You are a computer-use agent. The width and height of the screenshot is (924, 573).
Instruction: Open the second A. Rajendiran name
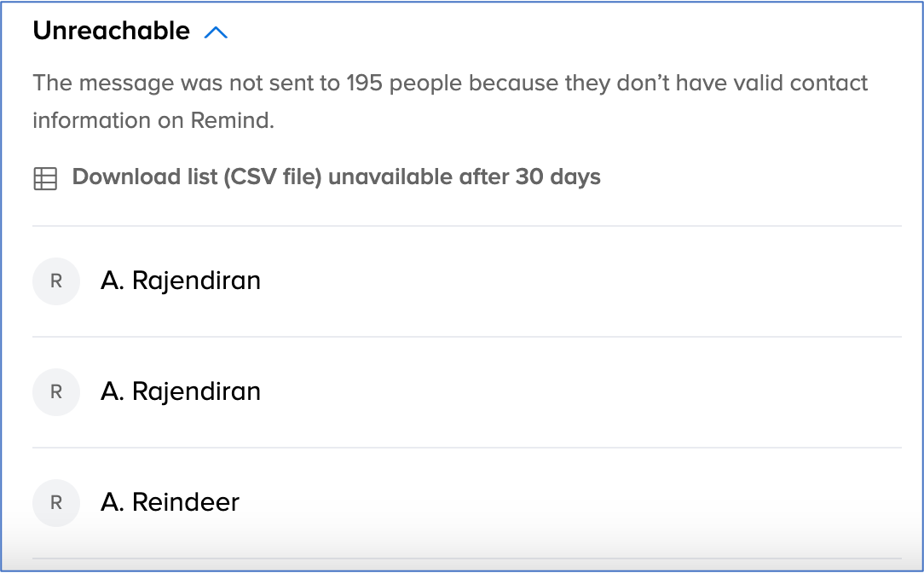click(x=181, y=391)
